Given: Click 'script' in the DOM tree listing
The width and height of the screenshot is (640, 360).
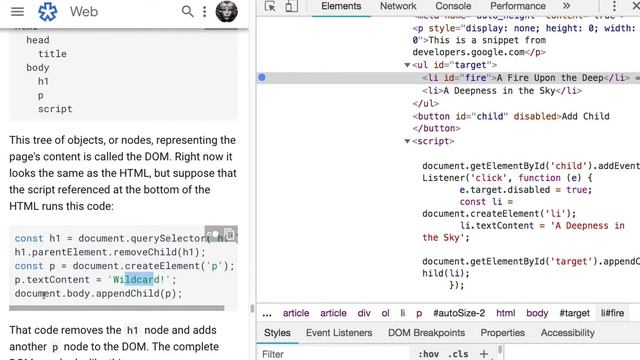Looking at the screenshot, I should [55, 109].
